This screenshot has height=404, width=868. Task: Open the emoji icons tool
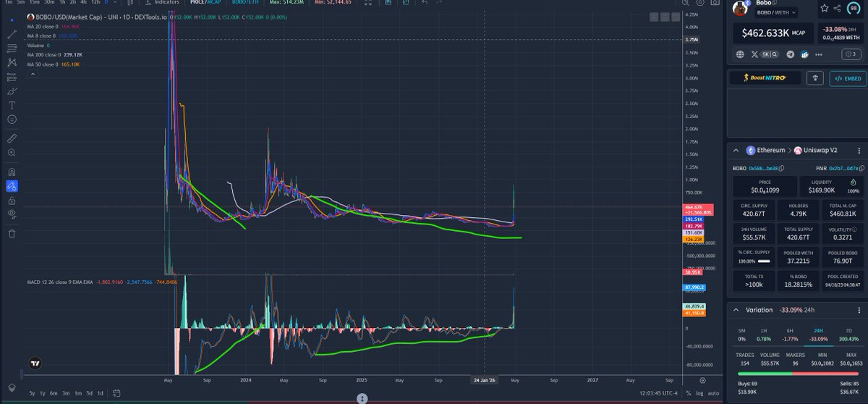[12, 119]
